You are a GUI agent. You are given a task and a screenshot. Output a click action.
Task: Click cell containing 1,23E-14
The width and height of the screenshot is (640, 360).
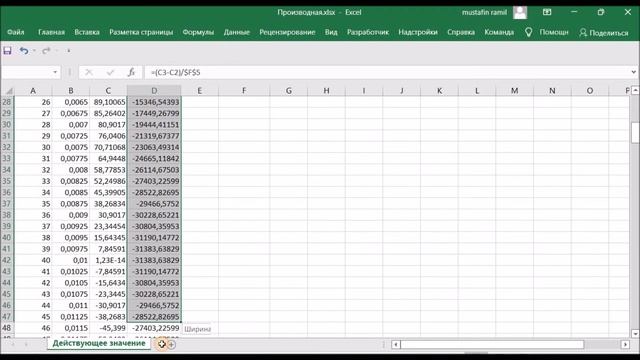click(108, 260)
